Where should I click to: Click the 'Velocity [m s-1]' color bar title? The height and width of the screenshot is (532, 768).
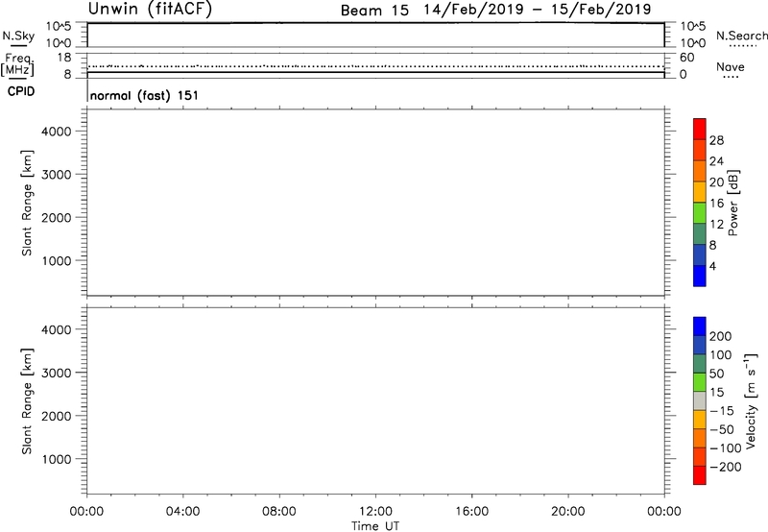751,400
